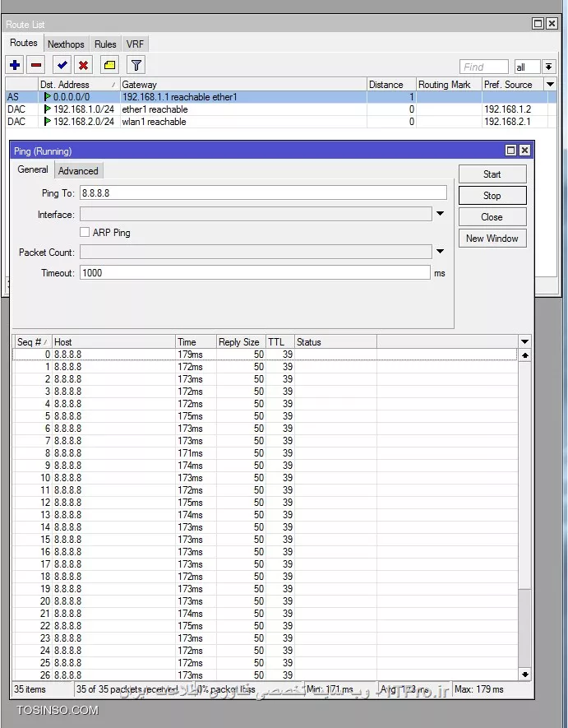Screen dimensions: 568x728
Task: Maximize the Ping window
Action: click(510, 150)
